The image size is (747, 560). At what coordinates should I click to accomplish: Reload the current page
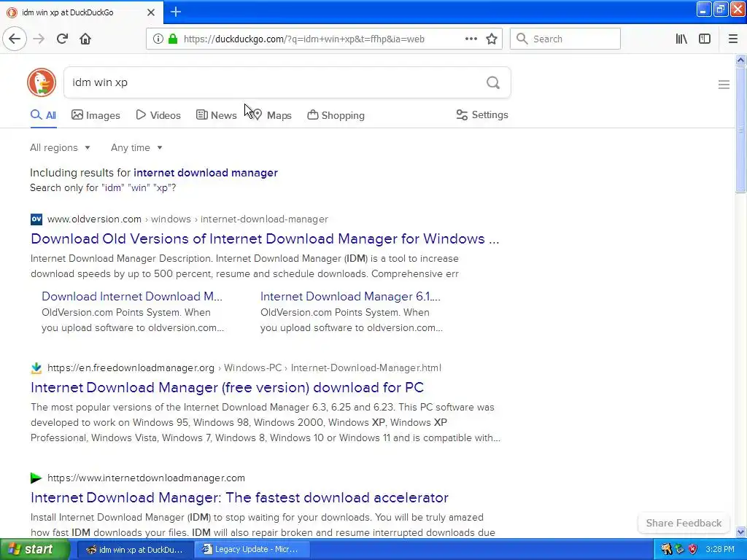(x=62, y=39)
